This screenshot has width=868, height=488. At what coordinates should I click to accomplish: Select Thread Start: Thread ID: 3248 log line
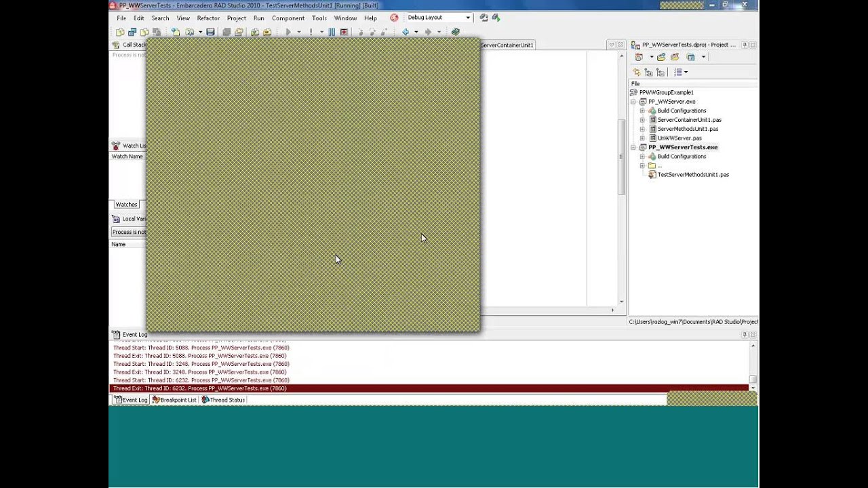[201, 364]
